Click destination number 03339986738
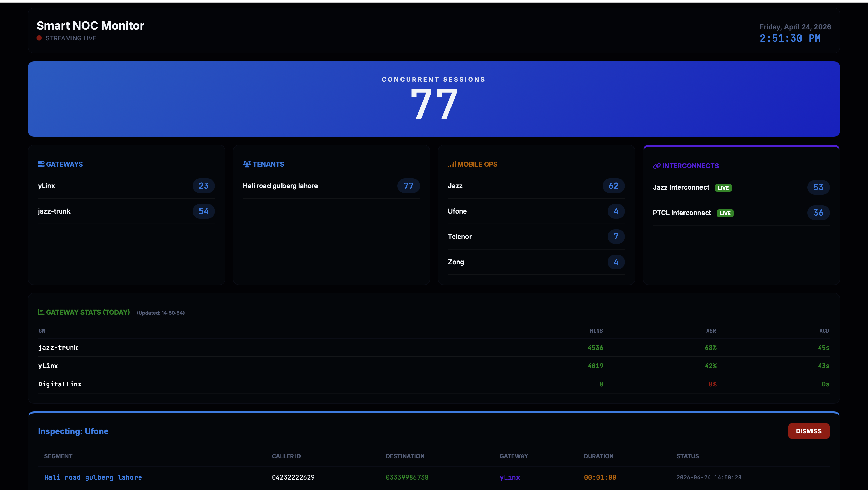 (407, 477)
